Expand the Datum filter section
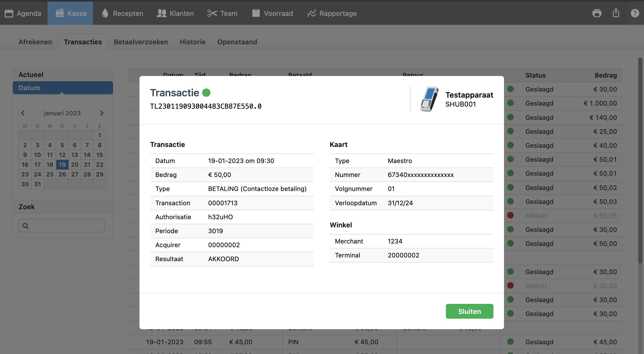Image resolution: width=644 pixels, height=354 pixels. [63, 88]
